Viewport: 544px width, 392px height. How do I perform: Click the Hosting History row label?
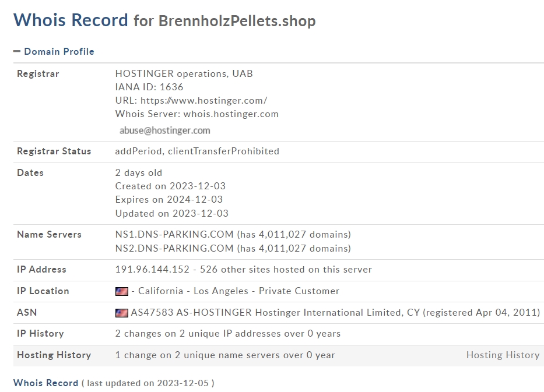click(54, 355)
